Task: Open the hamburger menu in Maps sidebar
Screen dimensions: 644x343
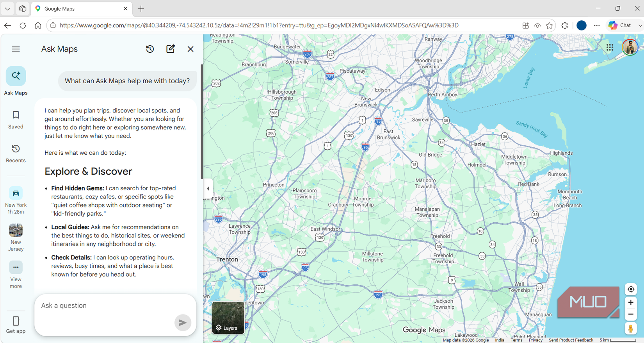Action: tap(16, 49)
